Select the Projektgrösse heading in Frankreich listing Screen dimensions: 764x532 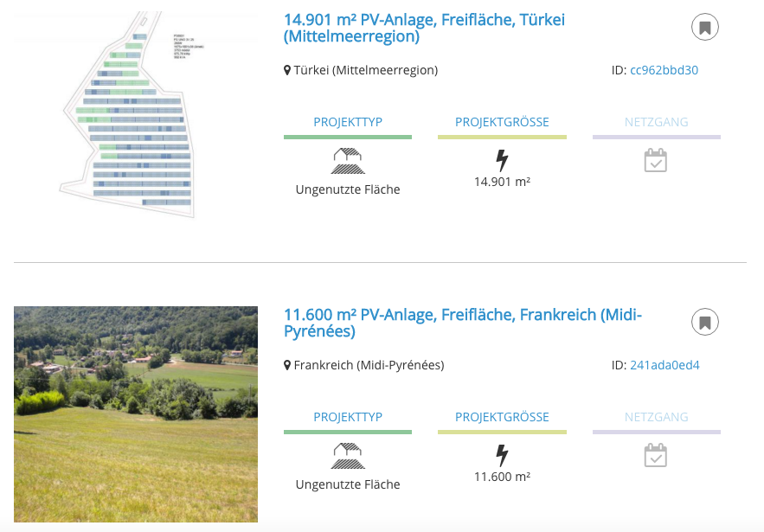(502, 417)
